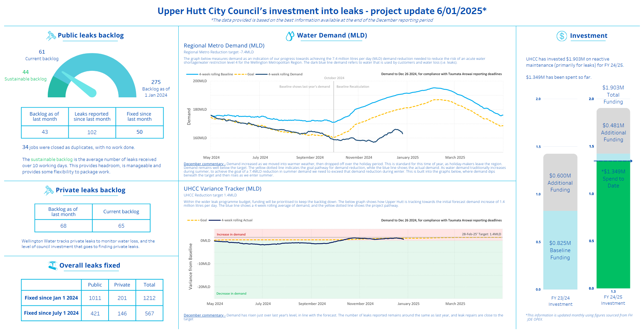Click the Private column header in fixed table
The width and height of the screenshot is (644, 335).
pyautogui.click(x=122, y=285)
